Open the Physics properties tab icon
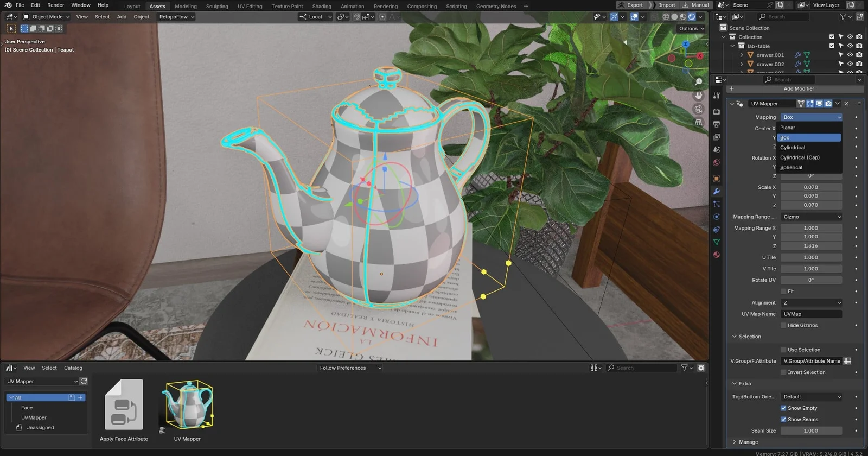The width and height of the screenshot is (868, 456). tap(717, 217)
